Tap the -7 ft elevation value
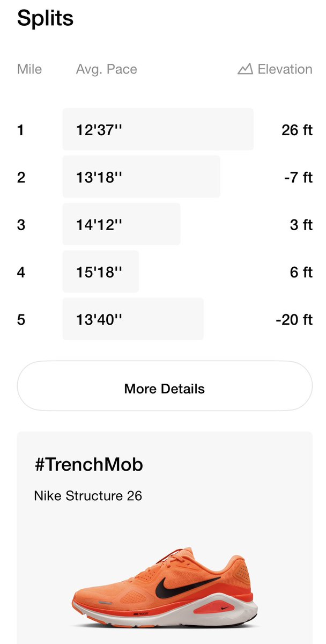 point(299,177)
